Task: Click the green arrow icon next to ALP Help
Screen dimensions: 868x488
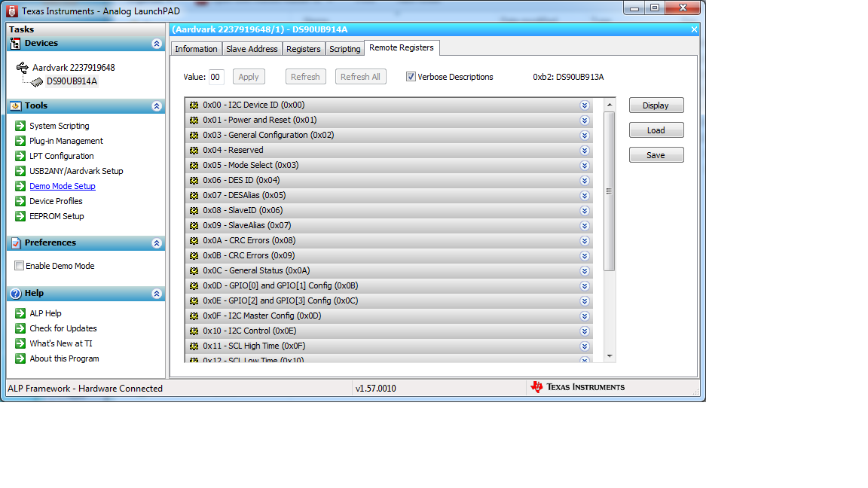Action: [20, 313]
